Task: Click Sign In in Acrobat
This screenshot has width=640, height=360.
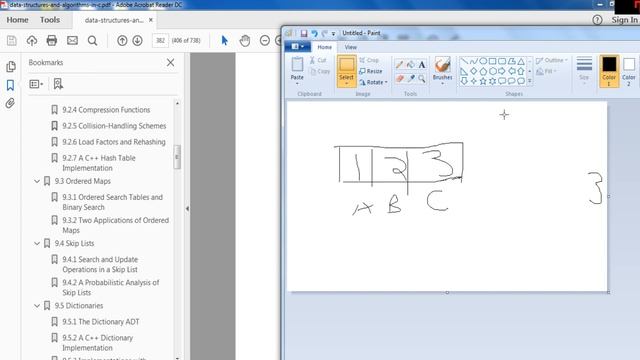Action: (x=624, y=20)
